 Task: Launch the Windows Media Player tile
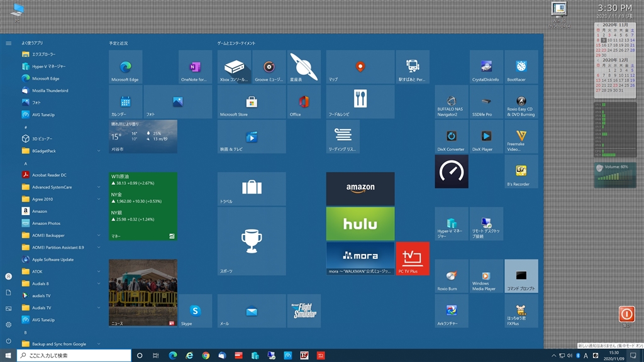point(486,277)
